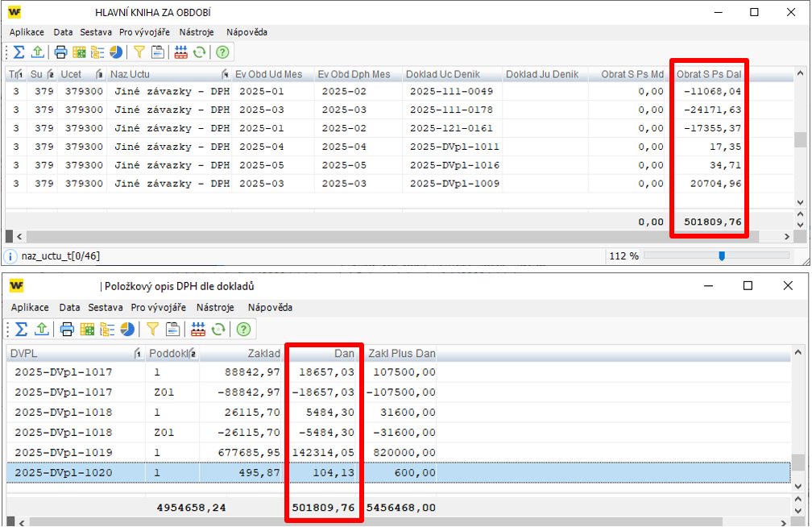Viewport: 812px width, 527px height.
Task: Refresh data in Hlavní kniha window
Action: click(199, 52)
